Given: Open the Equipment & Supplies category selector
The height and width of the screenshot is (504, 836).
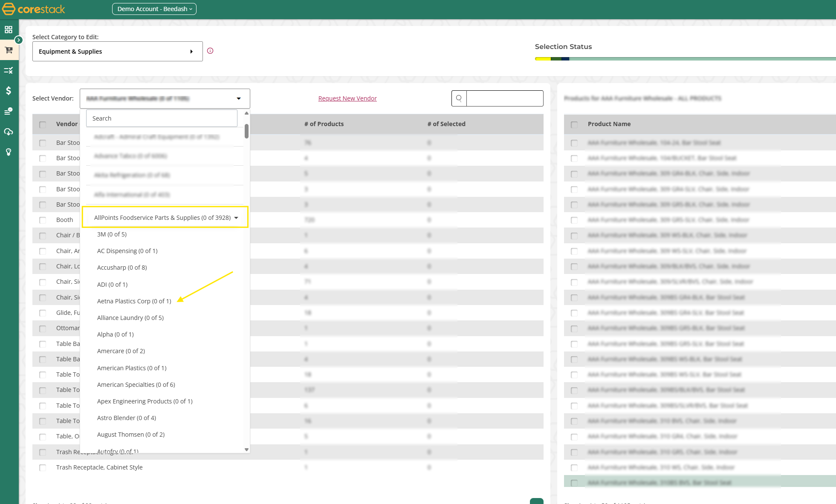Looking at the screenshot, I should pyautogui.click(x=118, y=52).
